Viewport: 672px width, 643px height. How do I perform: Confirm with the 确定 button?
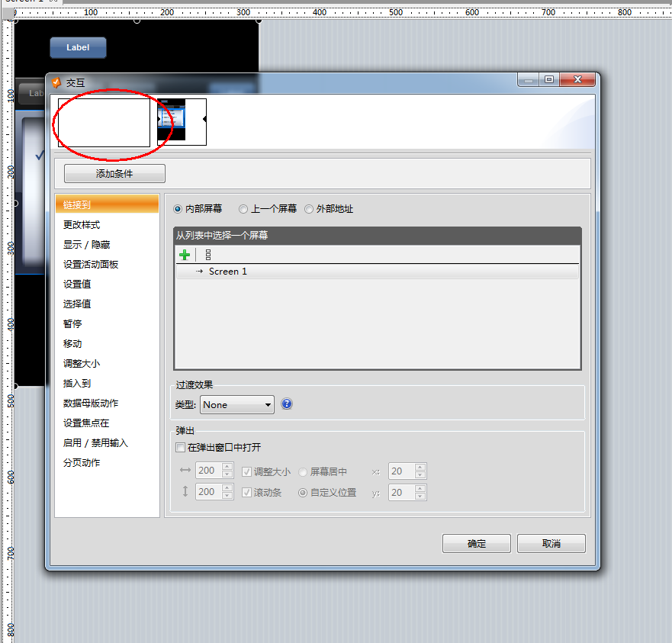click(477, 544)
